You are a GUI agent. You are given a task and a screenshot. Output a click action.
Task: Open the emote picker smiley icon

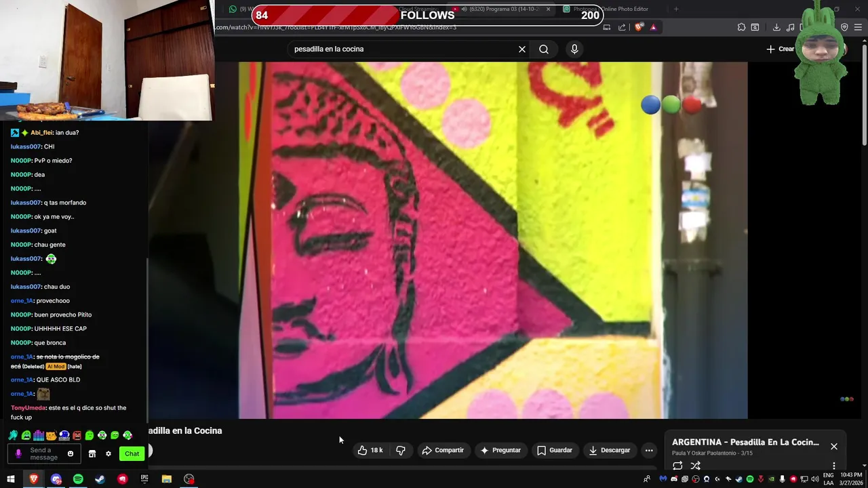pyautogui.click(x=71, y=453)
